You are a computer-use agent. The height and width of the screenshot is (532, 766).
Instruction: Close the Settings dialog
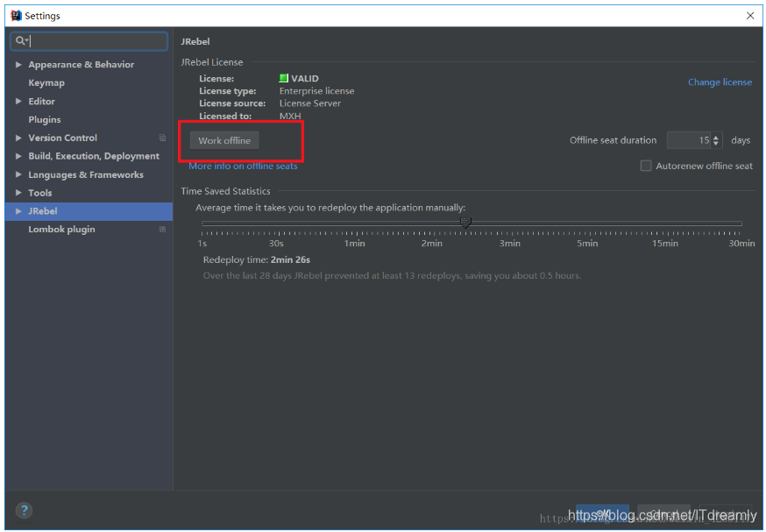[x=750, y=16]
